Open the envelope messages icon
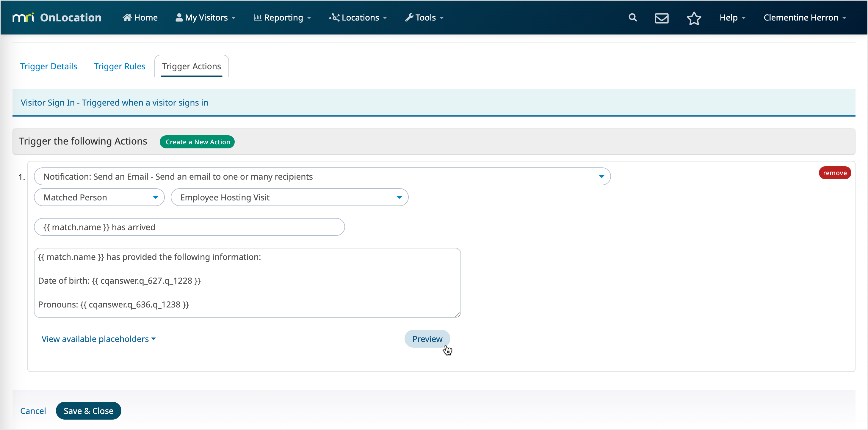The image size is (868, 430). (662, 18)
